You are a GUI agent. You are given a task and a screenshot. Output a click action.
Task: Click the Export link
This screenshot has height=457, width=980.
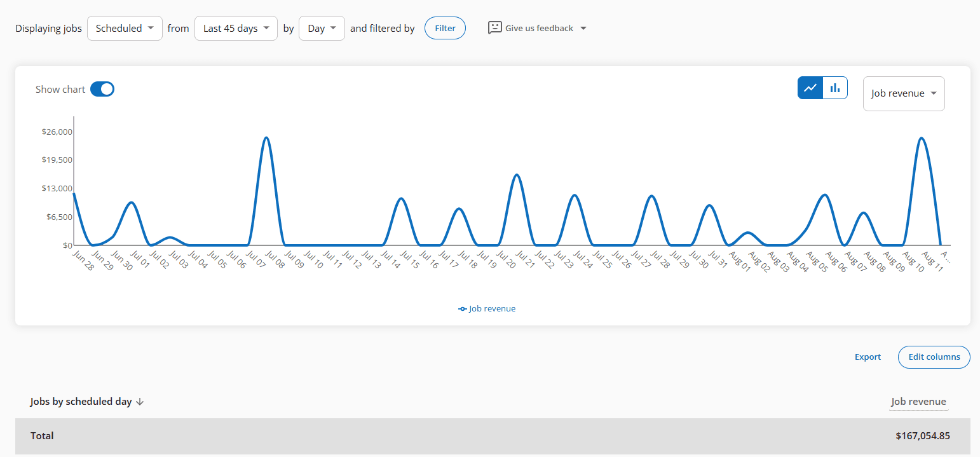pos(868,357)
